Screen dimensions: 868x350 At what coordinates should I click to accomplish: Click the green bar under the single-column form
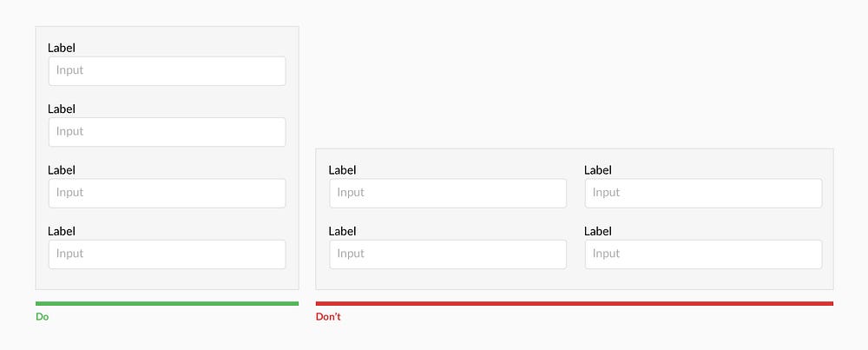point(167,303)
